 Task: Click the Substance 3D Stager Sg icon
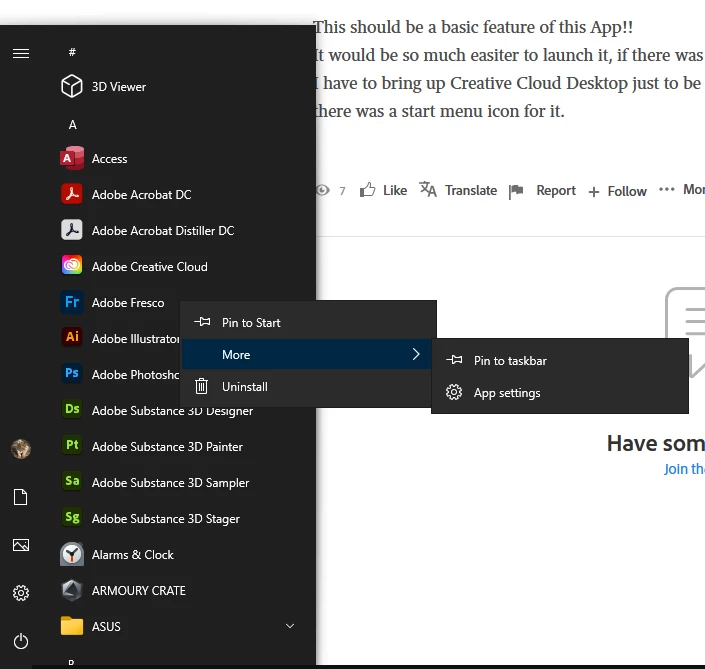[x=72, y=517]
